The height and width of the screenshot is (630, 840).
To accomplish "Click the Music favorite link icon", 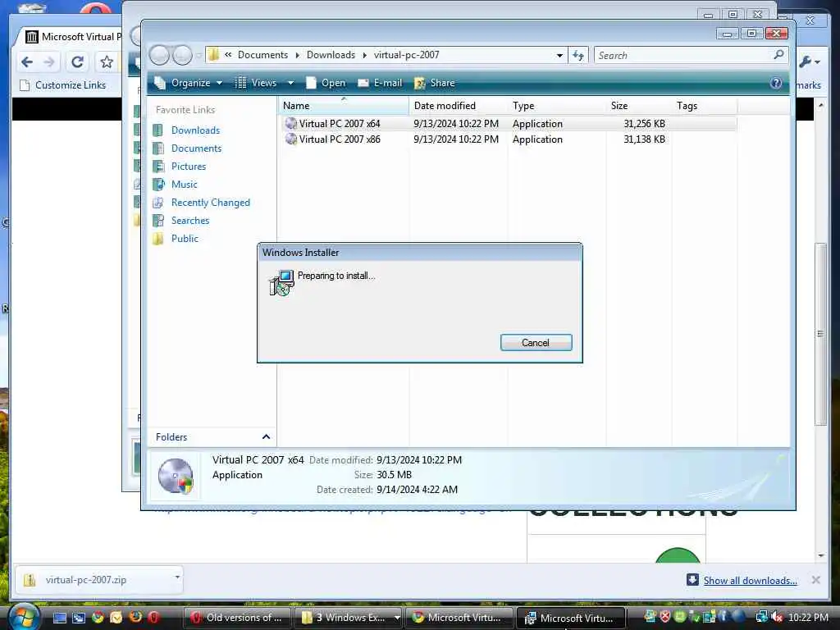I will pyautogui.click(x=158, y=185).
